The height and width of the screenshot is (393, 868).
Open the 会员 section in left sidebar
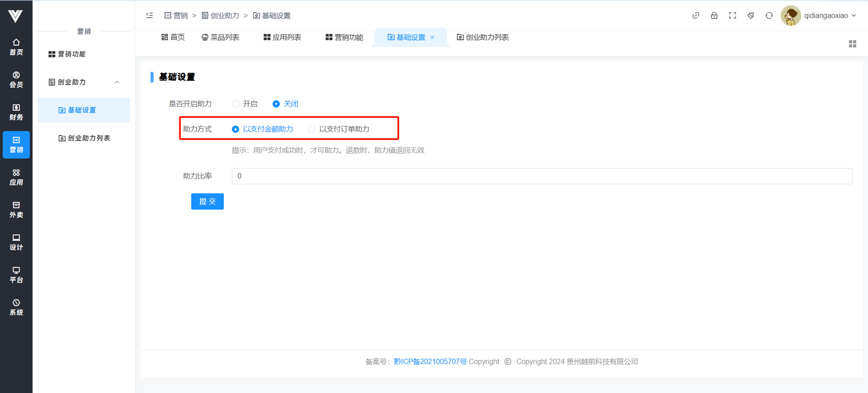[x=16, y=80]
